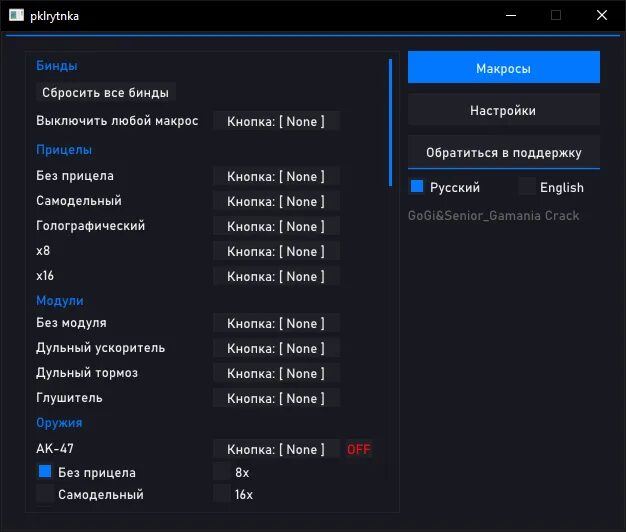Uncheck Без прицела under AK-47

45,472
